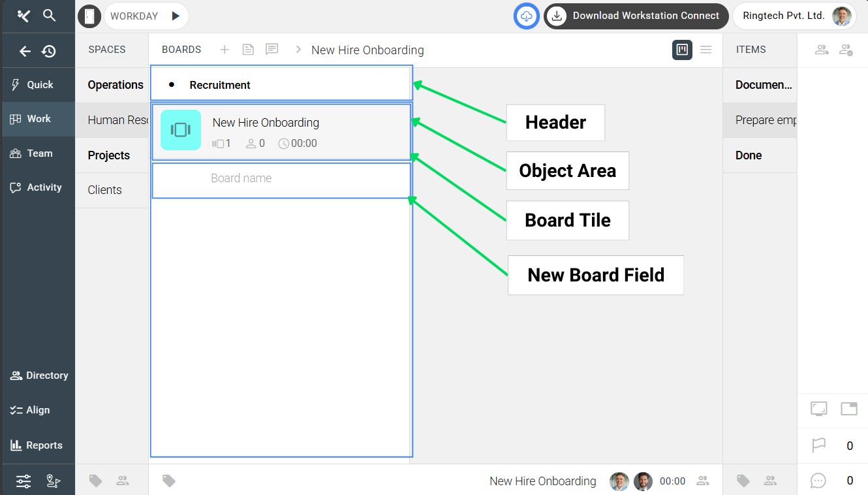Open the Reports menu item
The width and height of the screenshot is (868, 495).
coord(37,445)
